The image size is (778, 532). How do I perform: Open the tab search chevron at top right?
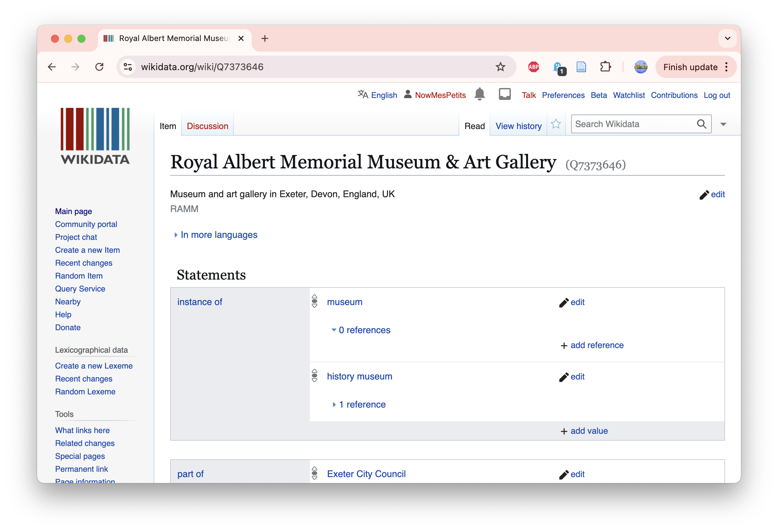[727, 38]
